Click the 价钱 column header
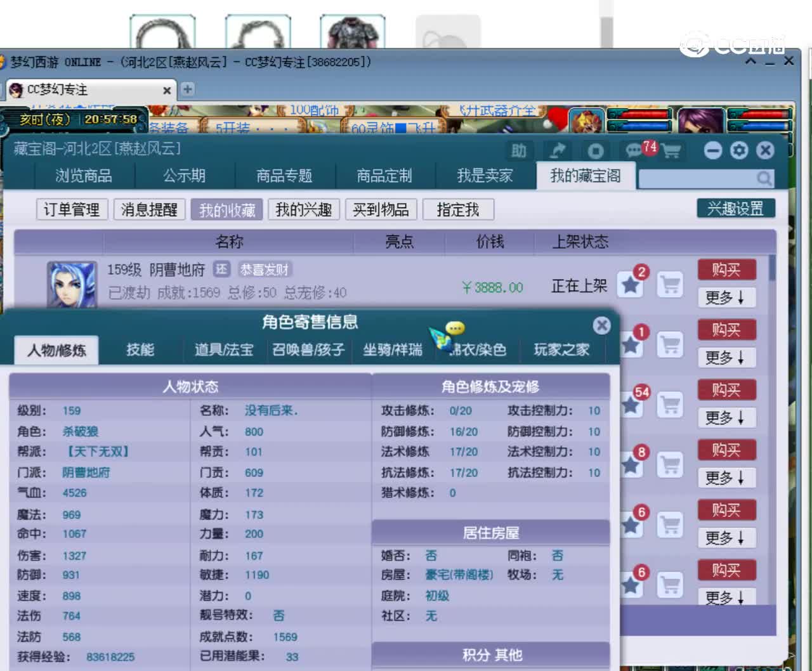Image resolution: width=812 pixels, height=671 pixels. click(490, 242)
